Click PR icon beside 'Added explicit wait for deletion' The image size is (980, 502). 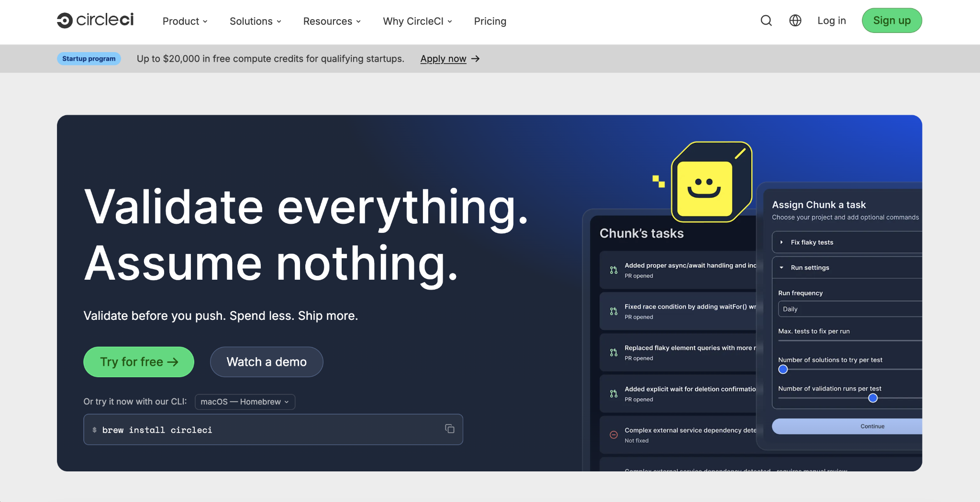click(613, 393)
